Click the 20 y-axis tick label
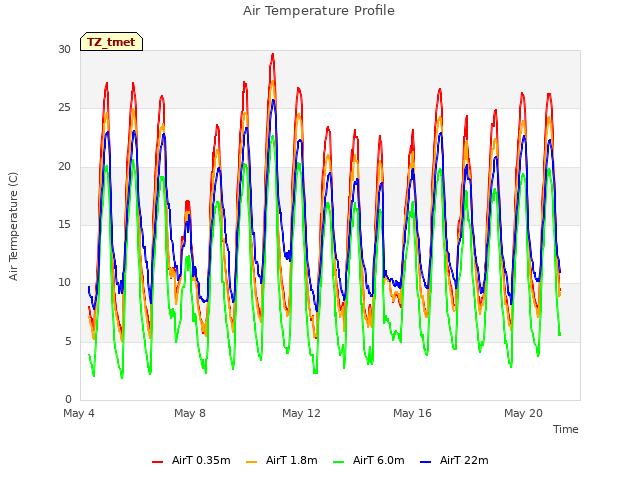The width and height of the screenshot is (640, 480). pos(64,167)
